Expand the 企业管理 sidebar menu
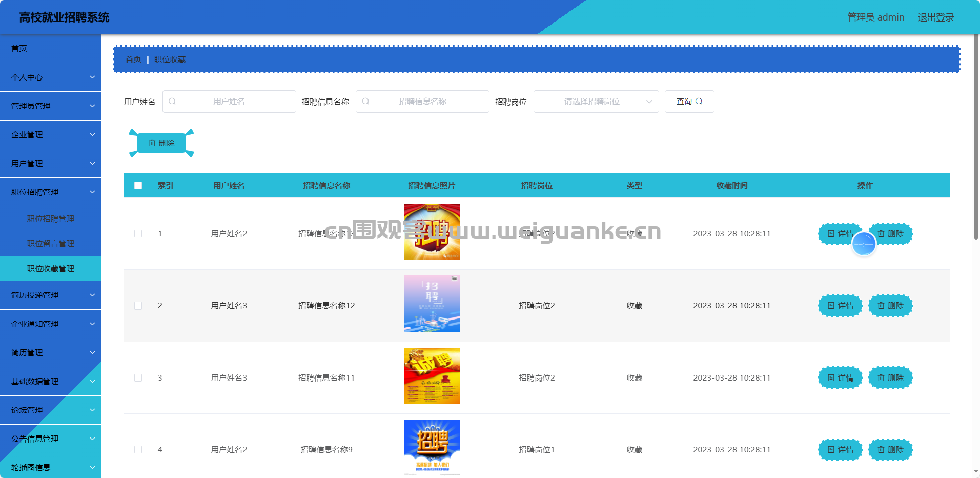The image size is (980, 478). click(51, 135)
